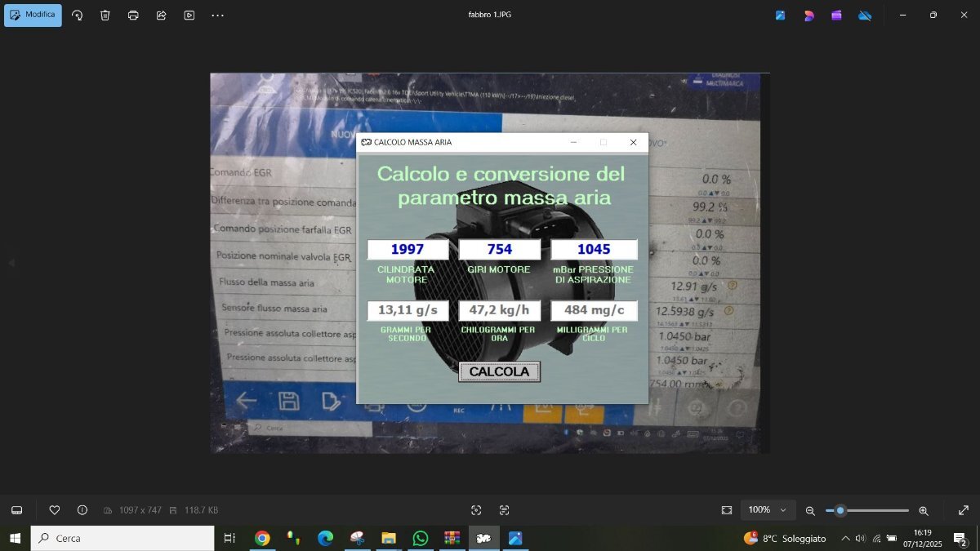980x551 pixels.
Task: Share the photo via the share icon
Action: [161, 15]
